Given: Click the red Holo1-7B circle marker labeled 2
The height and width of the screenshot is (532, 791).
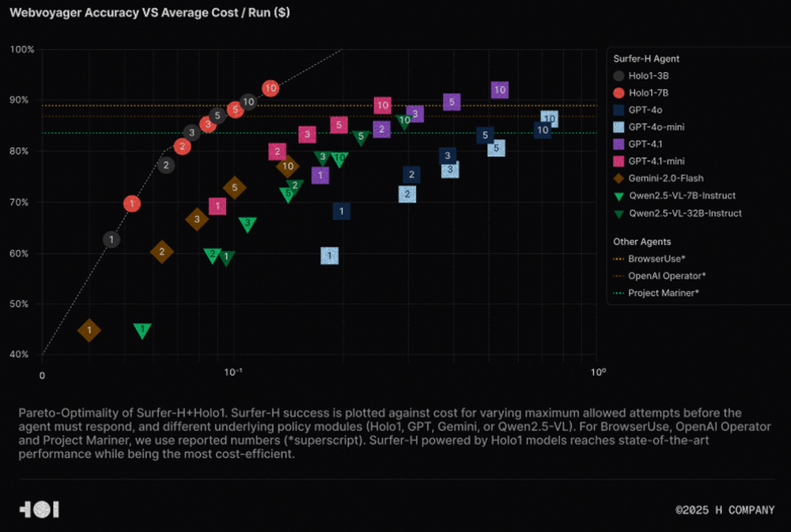Looking at the screenshot, I should [182, 147].
